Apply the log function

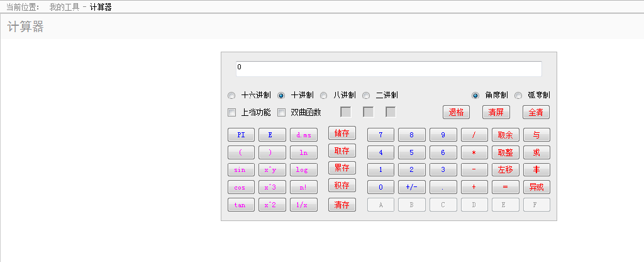click(304, 170)
